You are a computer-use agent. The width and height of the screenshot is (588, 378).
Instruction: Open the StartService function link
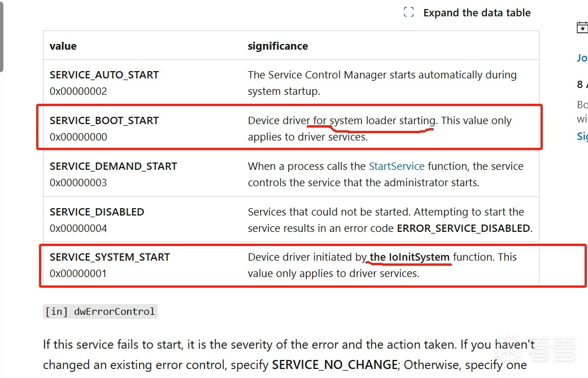click(x=397, y=166)
